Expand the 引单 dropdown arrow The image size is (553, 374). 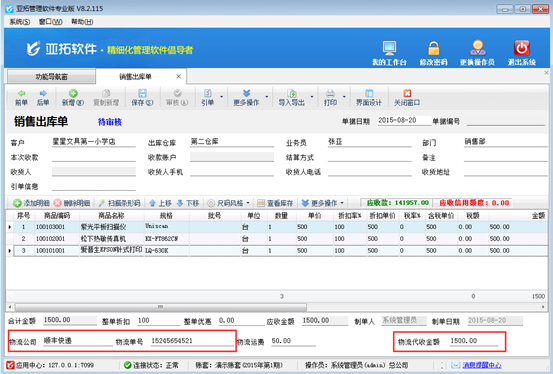pos(221,97)
